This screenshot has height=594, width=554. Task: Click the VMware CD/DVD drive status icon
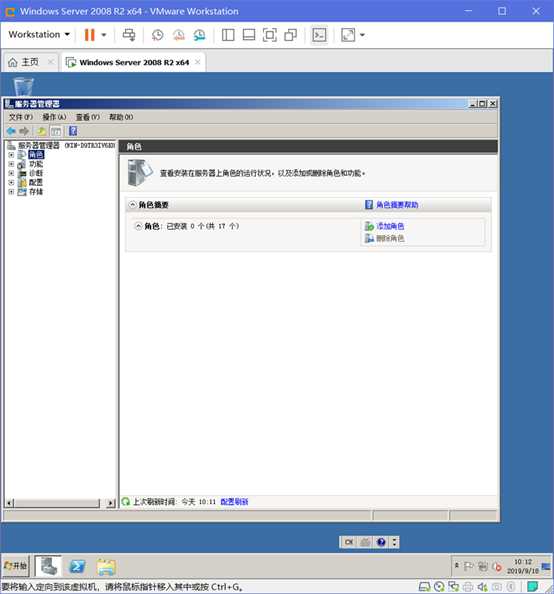point(439,587)
